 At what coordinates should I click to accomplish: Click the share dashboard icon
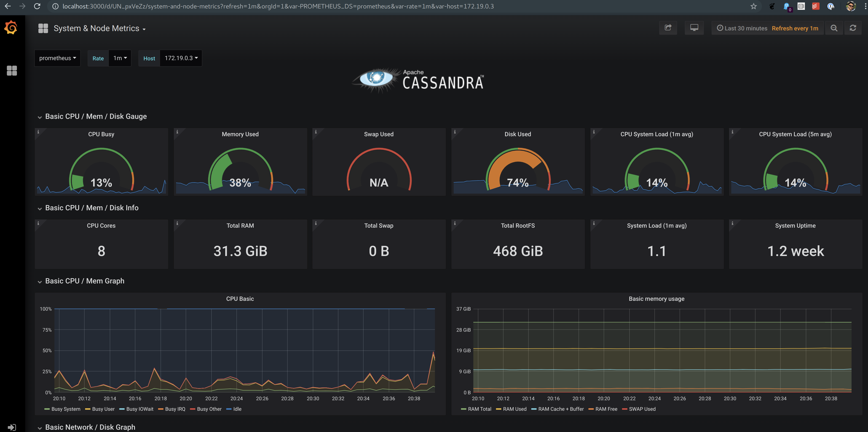point(668,28)
